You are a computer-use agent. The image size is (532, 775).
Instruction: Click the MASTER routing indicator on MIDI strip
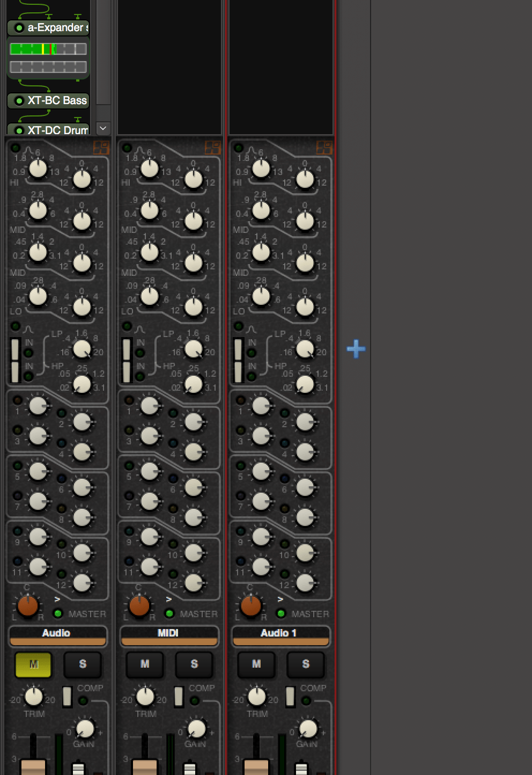click(x=170, y=612)
